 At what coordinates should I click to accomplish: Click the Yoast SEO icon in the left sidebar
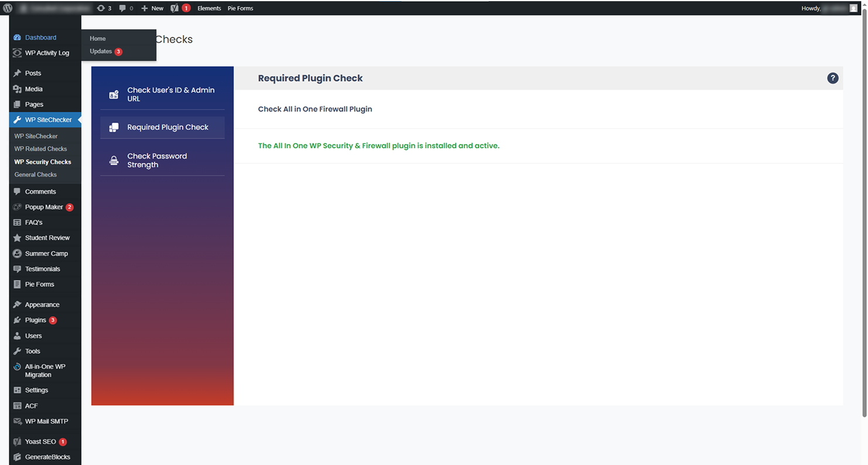[x=17, y=442]
